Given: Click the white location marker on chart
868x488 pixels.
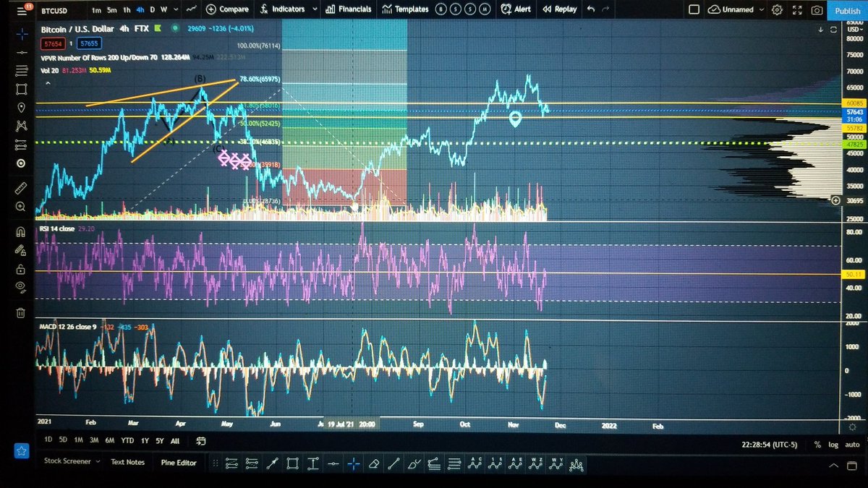Looking at the screenshot, I should coord(515,119).
